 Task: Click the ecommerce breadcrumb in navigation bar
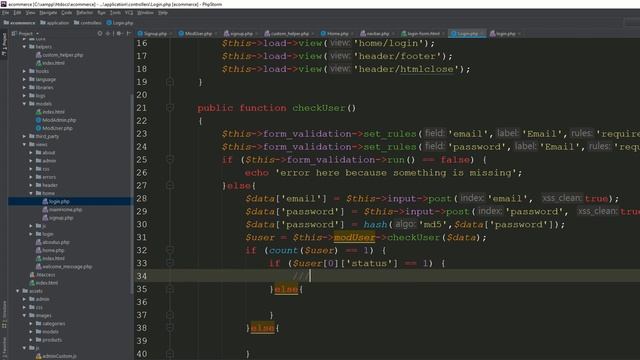click(x=19, y=23)
